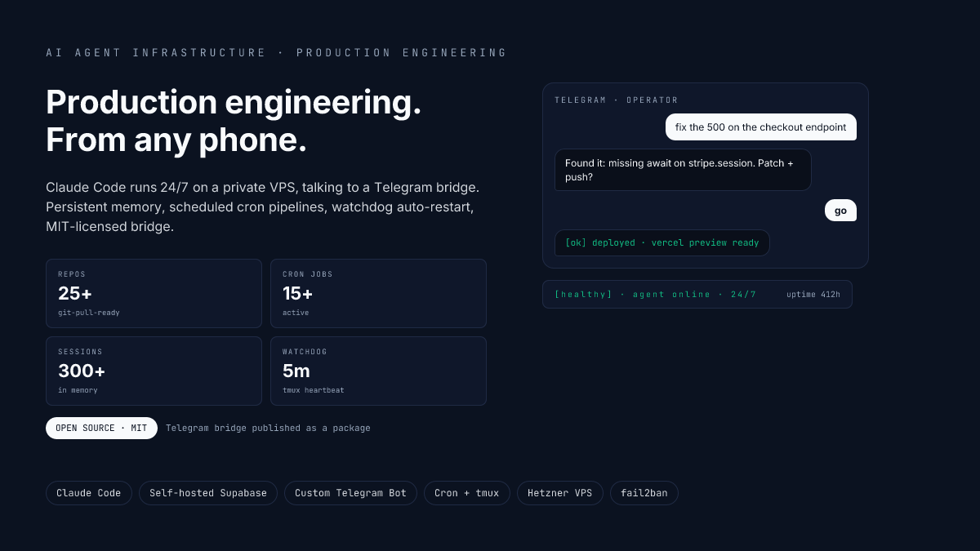Click the 'Production engineering.' headline
The height and width of the screenshot is (551, 980).
point(234,103)
